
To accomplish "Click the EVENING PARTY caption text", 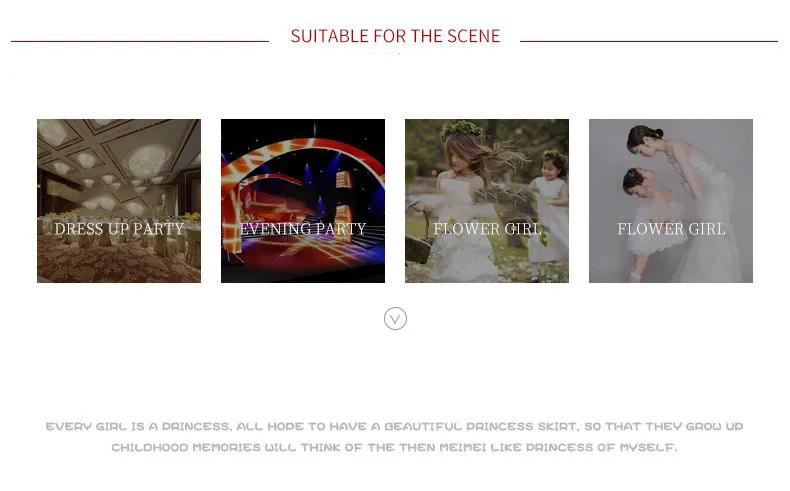I will point(303,229).
